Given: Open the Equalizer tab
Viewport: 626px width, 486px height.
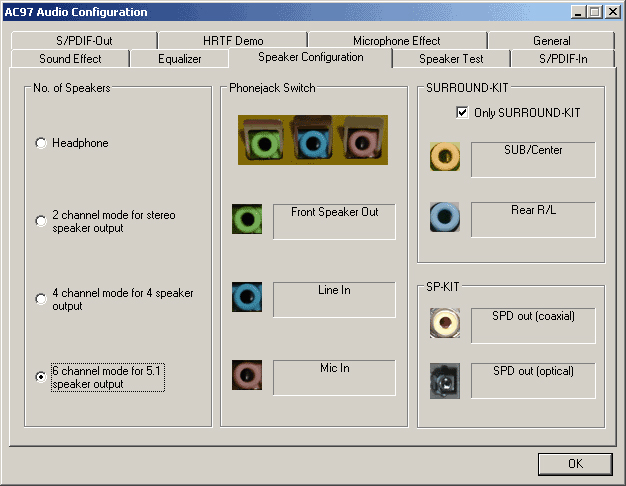Looking at the screenshot, I should (x=180, y=59).
